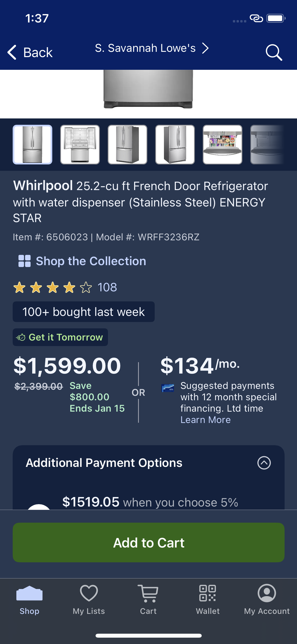Screen dimensions: 297x644
Task: Open the 108 reviews star rating
Action: coord(65,287)
